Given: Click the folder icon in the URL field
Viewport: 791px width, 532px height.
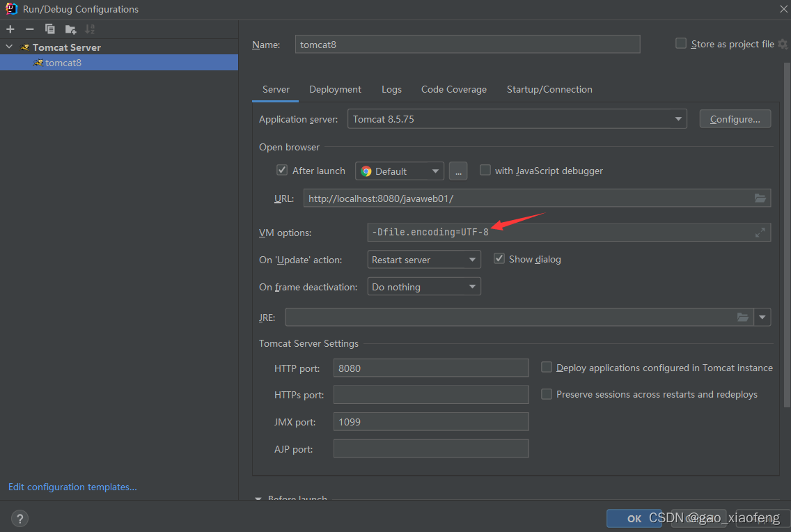Looking at the screenshot, I should (x=760, y=198).
